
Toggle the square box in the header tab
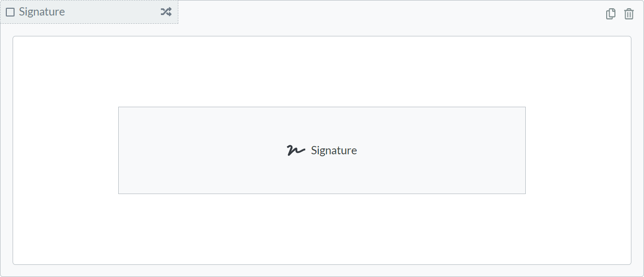point(10,12)
